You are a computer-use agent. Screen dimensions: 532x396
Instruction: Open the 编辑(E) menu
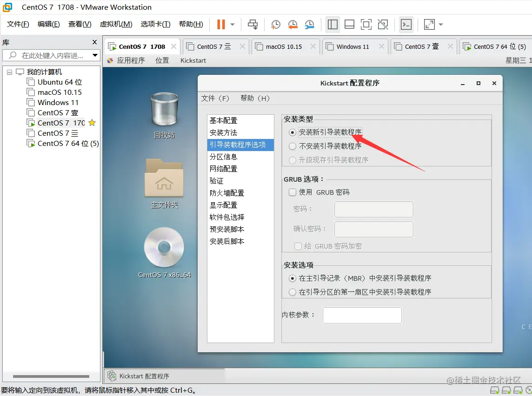[x=48, y=24]
